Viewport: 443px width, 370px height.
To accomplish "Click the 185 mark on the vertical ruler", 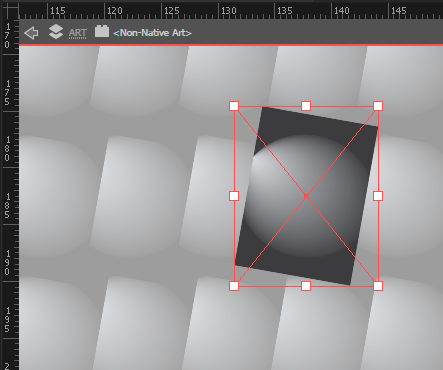I will tap(7, 205).
